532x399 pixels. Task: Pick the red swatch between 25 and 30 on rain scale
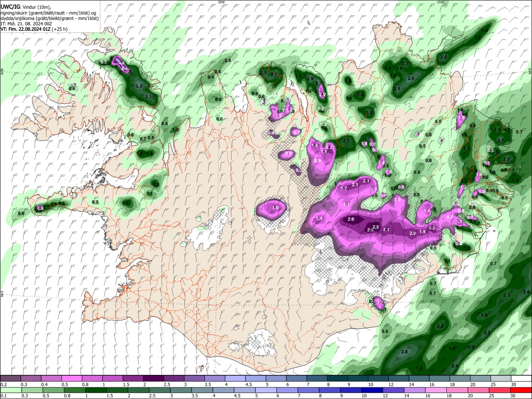(x=500, y=390)
